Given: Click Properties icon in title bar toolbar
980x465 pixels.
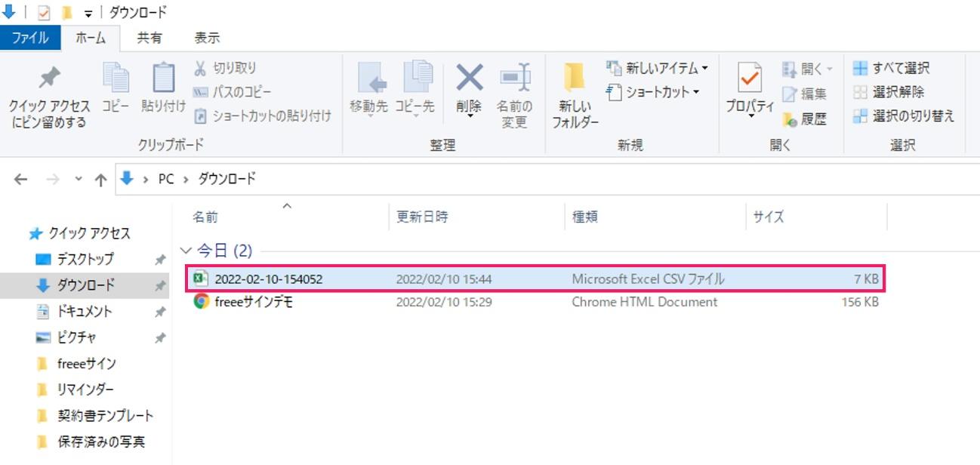Looking at the screenshot, I should point(43,12).
